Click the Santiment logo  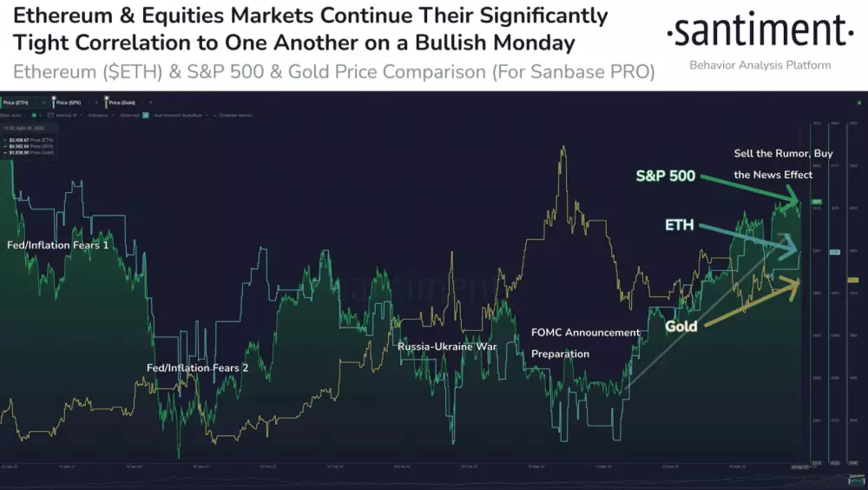(x=759, y=33)
